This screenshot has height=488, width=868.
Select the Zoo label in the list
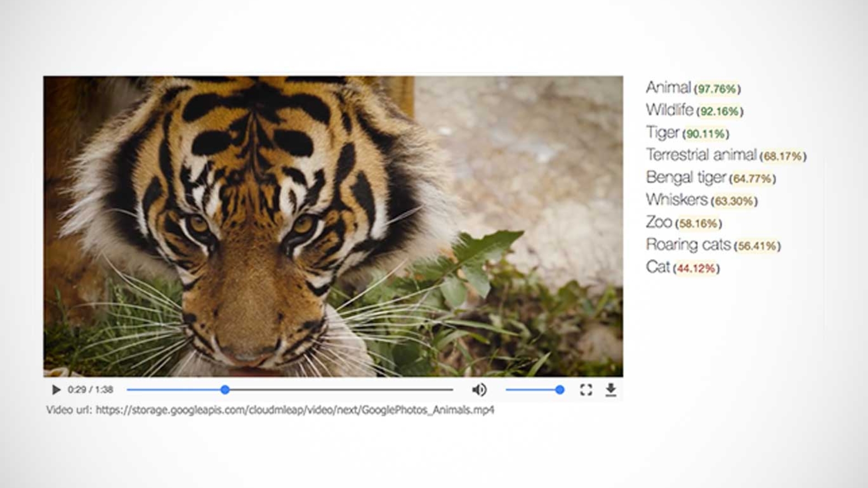click(x=659, y=222)
